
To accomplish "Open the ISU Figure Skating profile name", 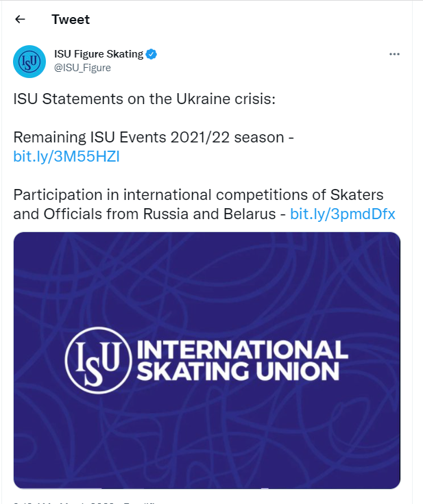I will [99, 54].
